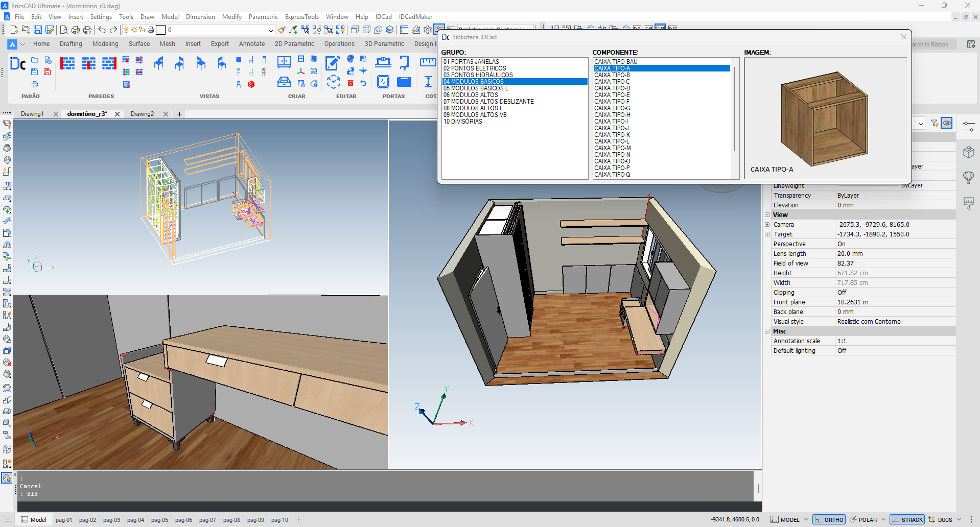Click the layer color swatch box
980x527 pixels.
[160, 30]
